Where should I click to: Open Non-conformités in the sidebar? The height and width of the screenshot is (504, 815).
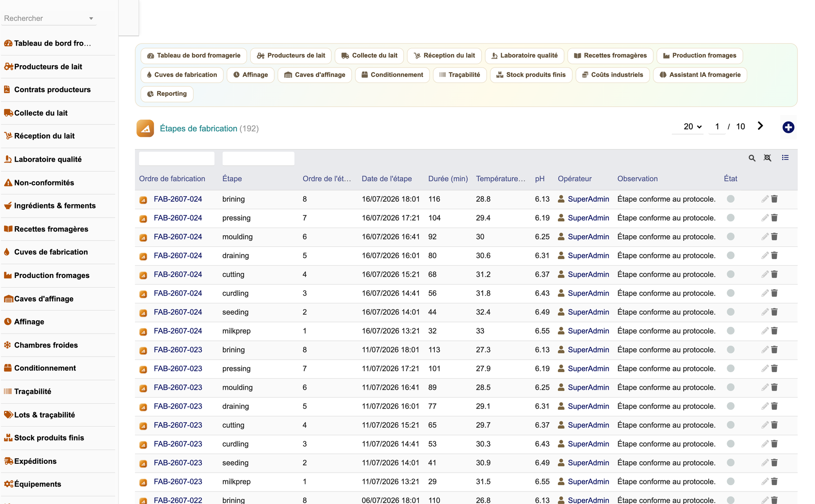coord(58,183)
